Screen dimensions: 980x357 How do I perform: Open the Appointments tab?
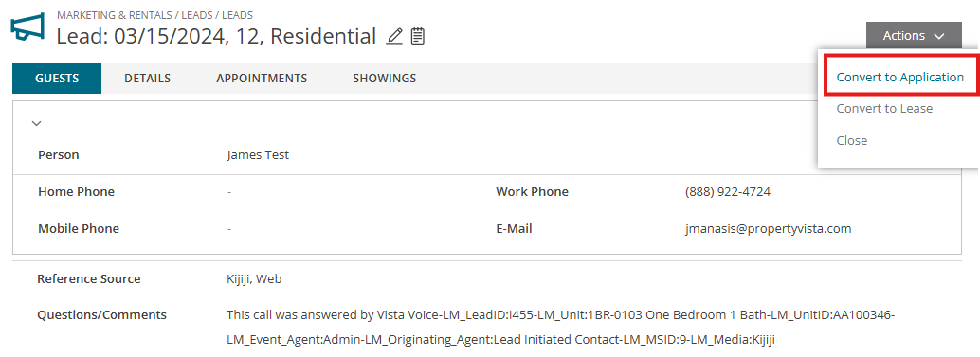(262, 79)
